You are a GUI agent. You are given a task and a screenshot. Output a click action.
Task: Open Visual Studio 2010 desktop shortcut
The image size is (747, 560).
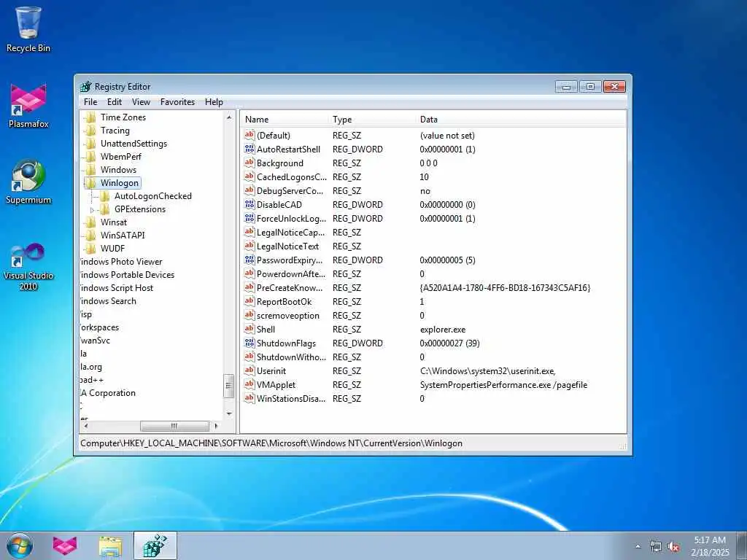28,267
